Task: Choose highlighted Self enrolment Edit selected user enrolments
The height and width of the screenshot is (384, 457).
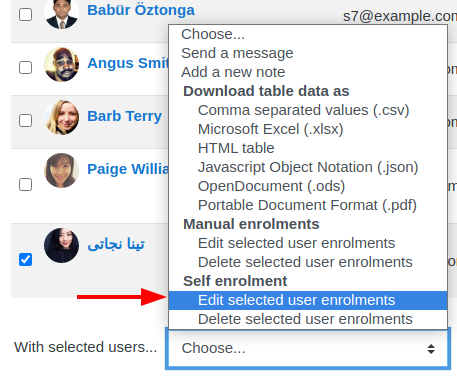Action: pos(308,300)
